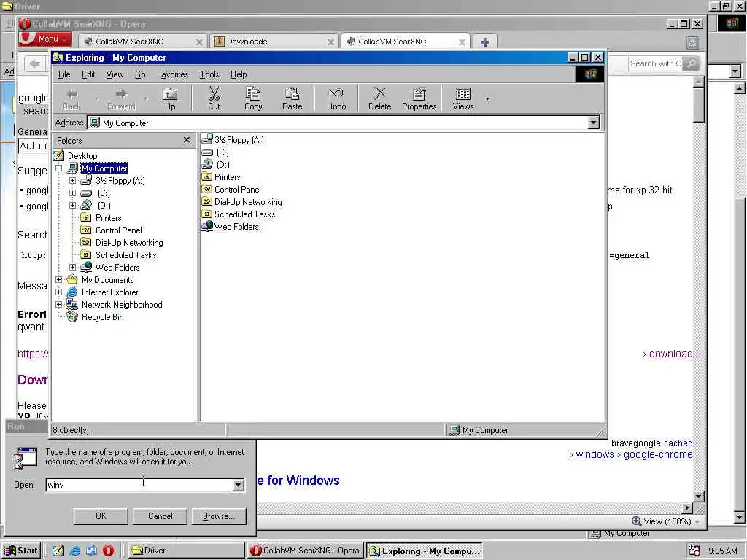Click Driver window taskbar button
Viewport: 747px width, 560px height.
tap(185, 551)
